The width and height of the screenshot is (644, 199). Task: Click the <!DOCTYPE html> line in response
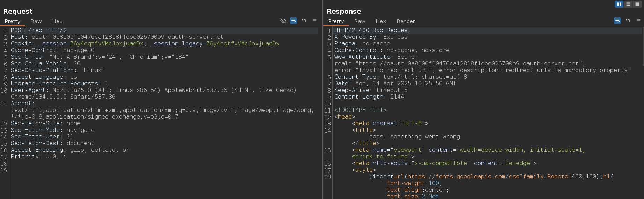(x=361, y=110)
